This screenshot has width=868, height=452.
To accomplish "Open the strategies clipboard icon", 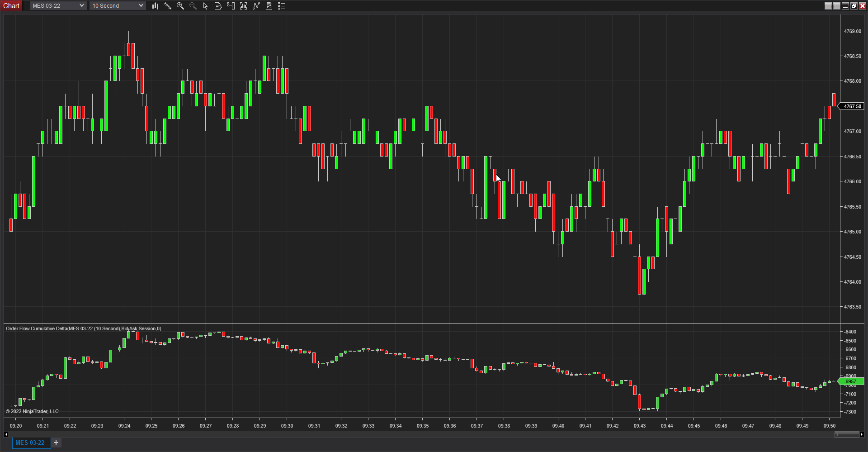I will coord(269,6).
